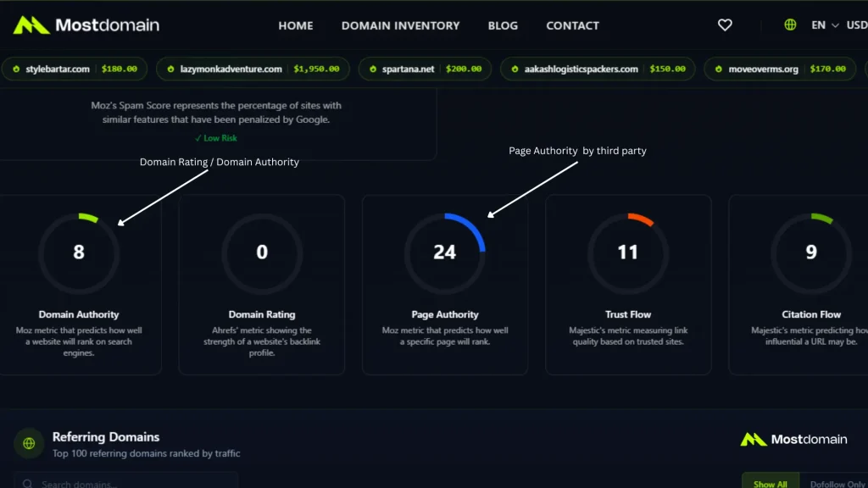This screenshot has height=488, width=868.
Task: Select the Citation Flow card title
Action: (811, 314)
